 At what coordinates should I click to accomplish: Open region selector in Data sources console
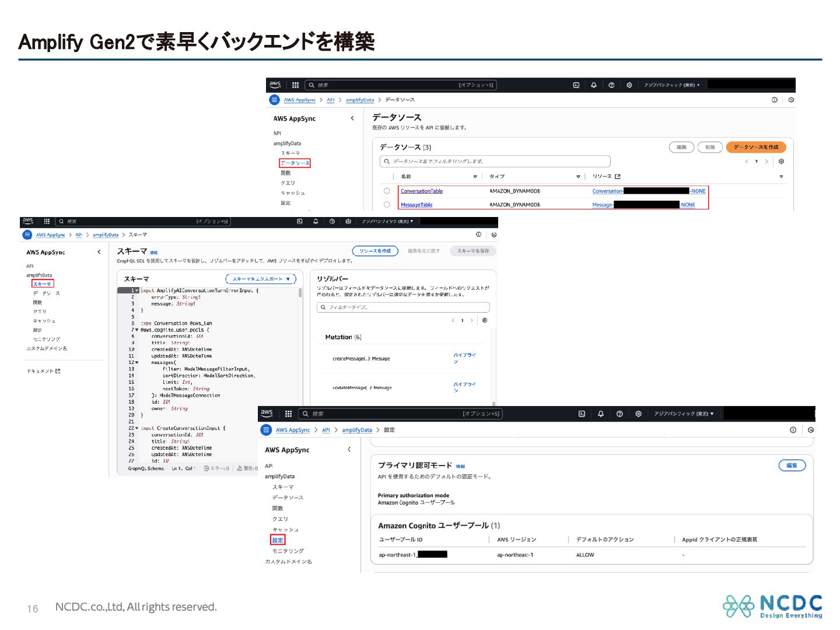[x=672, y=85]
